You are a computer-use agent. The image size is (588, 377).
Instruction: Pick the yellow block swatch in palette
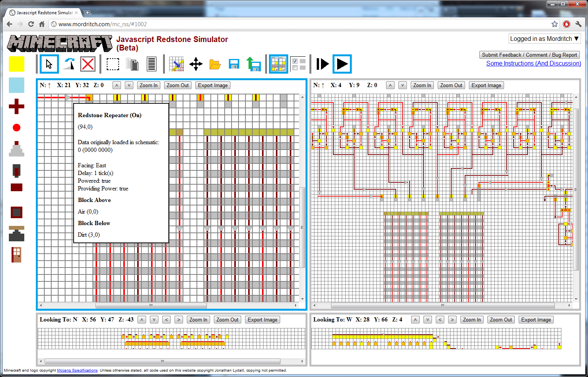click(17, 64)
